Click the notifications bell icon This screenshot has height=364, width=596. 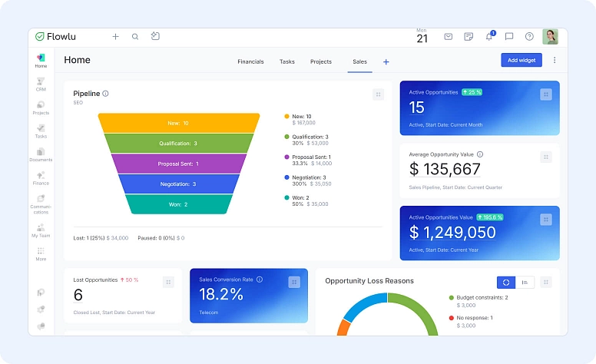click(x=489, y=36)
